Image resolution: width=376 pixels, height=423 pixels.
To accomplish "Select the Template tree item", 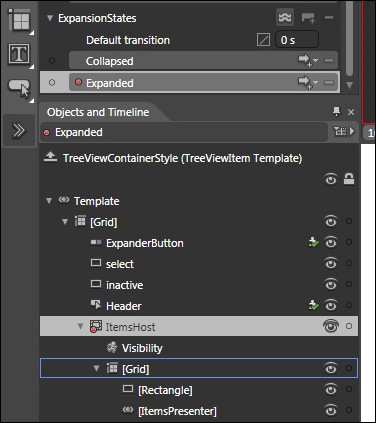I will click(x=97, y=201).
